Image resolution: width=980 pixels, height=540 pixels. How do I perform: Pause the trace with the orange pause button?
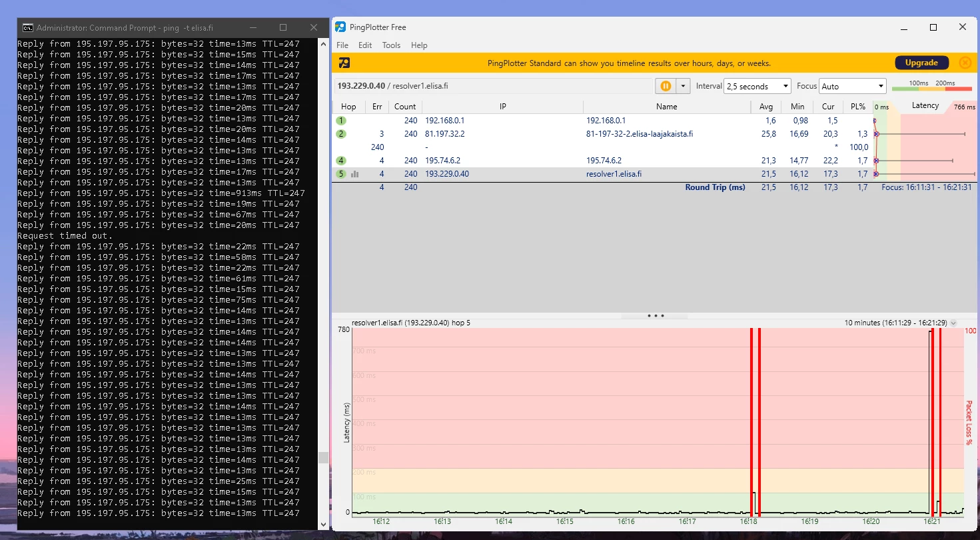click(665, 86)
